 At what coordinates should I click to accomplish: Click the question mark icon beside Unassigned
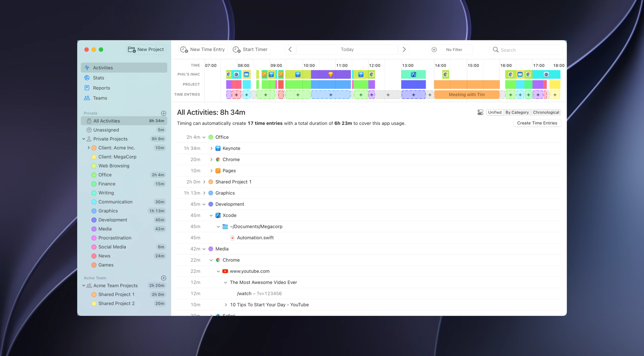pos(89,130)
